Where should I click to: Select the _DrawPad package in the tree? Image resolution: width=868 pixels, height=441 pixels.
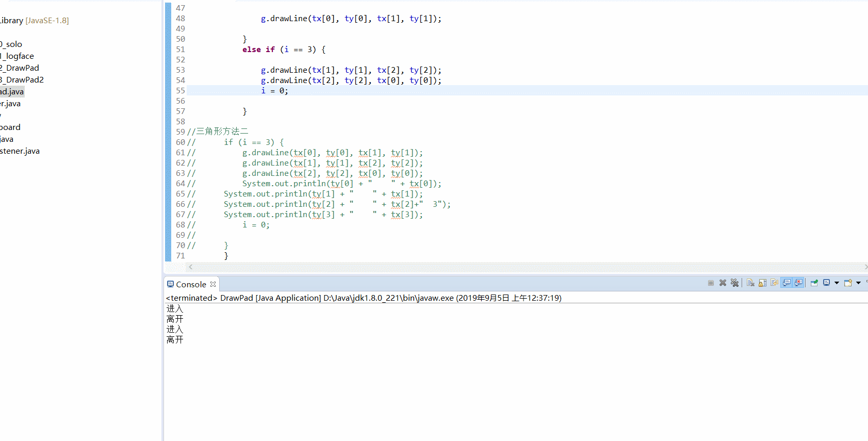[x=20, y=68]
